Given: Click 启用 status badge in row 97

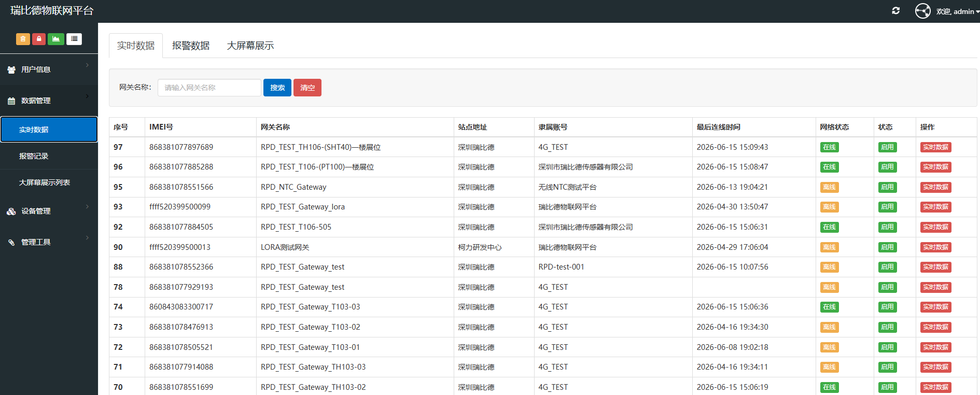Looking at the screenshot, I should [887, 147].
